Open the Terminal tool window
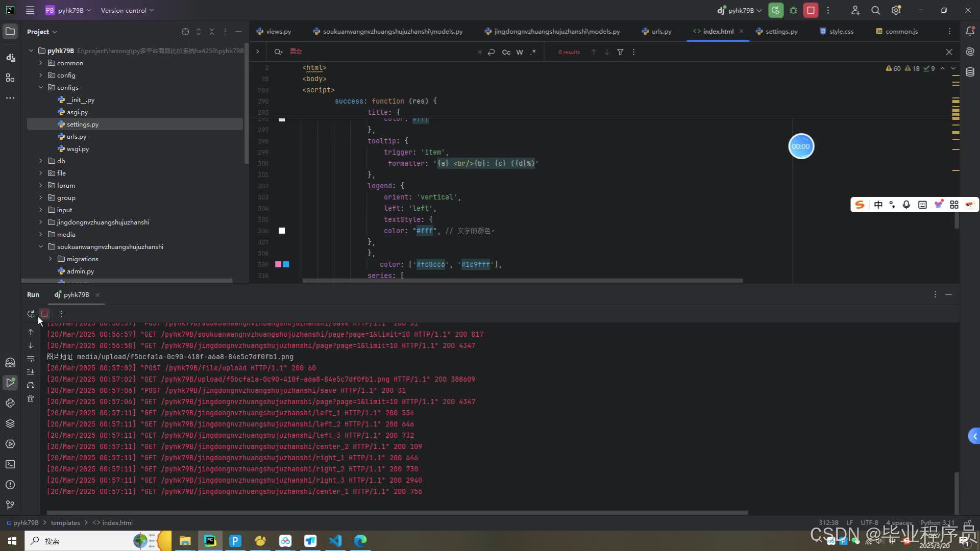This screenshot has height=551, width=980. pyautogui.click(x=10, y=464)
